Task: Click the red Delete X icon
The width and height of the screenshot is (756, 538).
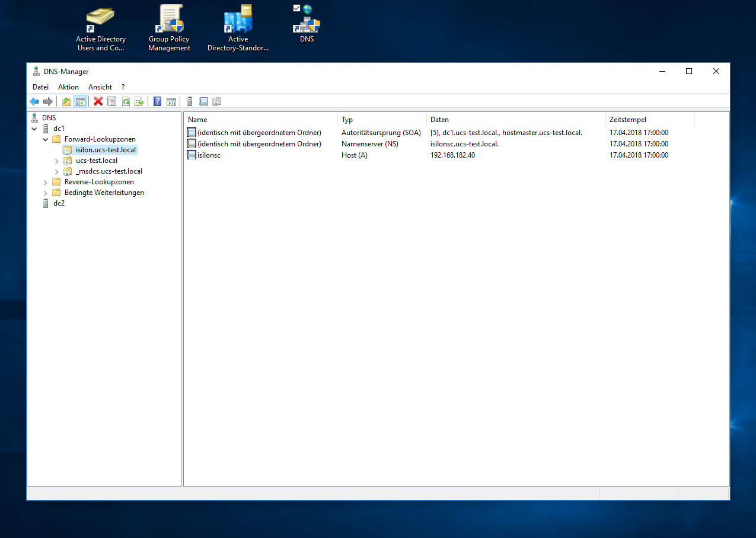Action: coord(98,102)
